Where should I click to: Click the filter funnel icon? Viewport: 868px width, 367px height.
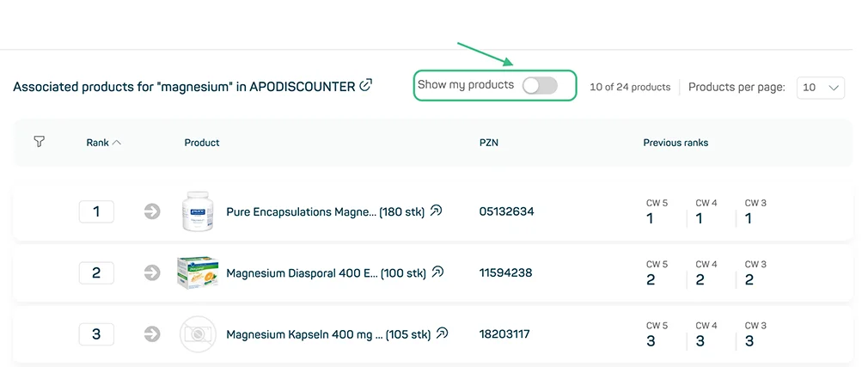coord(39,142)
